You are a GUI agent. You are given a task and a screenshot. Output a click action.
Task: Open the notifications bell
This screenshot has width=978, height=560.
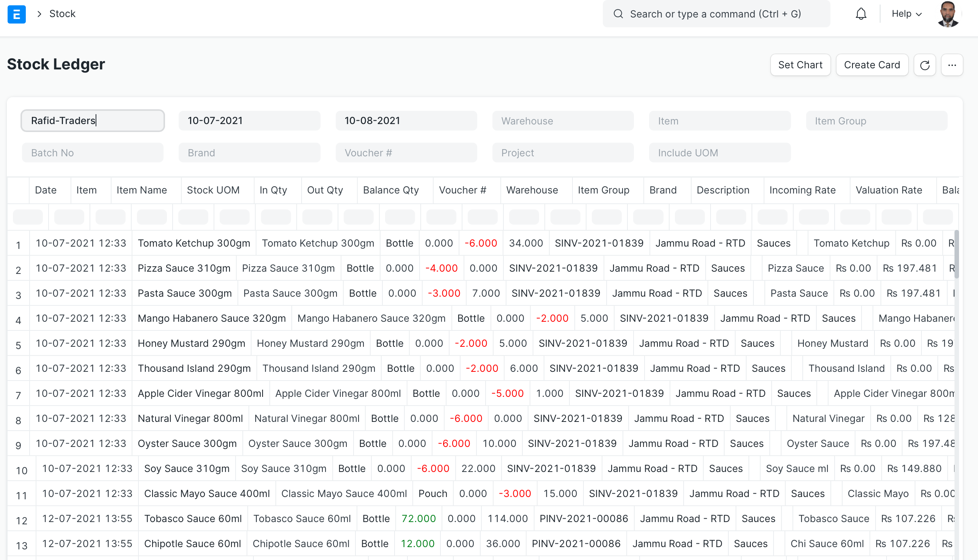pos(861,13)
